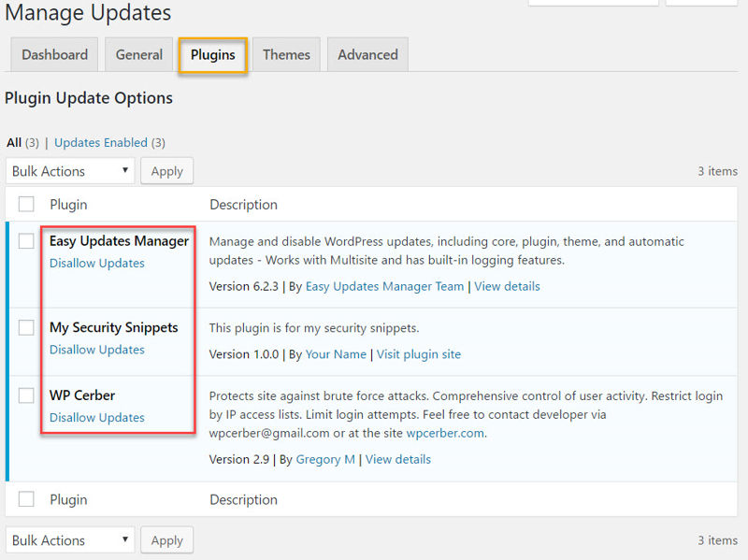Image resolution: width=748 pixels, height=560 pixels.
Task: Filter by Updates Enabled
Action: (x=101, y=143)
